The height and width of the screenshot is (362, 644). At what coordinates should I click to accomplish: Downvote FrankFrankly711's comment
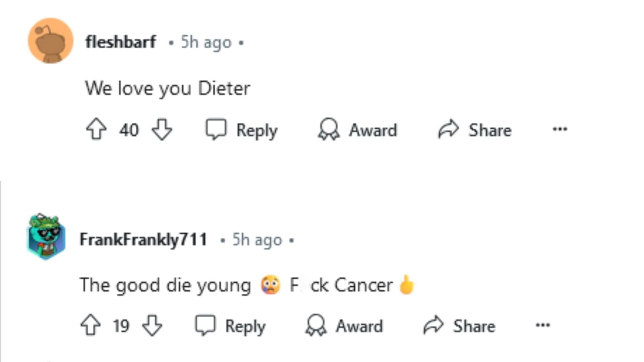pos(151,326)
